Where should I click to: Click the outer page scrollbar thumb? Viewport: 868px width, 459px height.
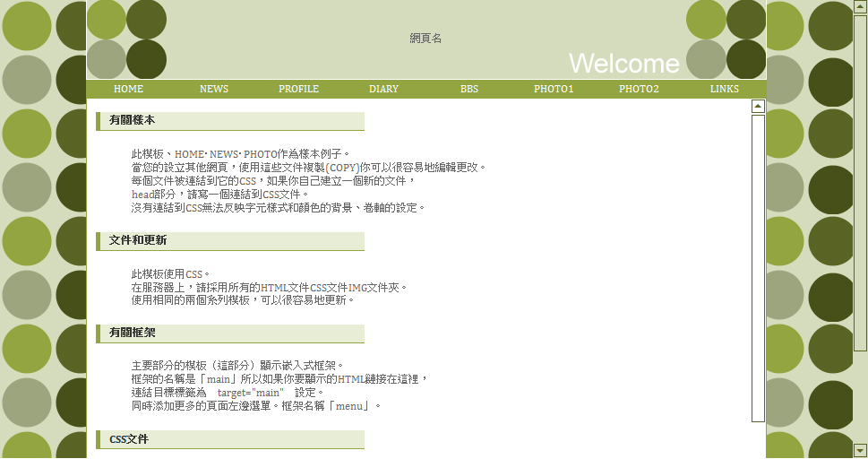coord(860,183)
